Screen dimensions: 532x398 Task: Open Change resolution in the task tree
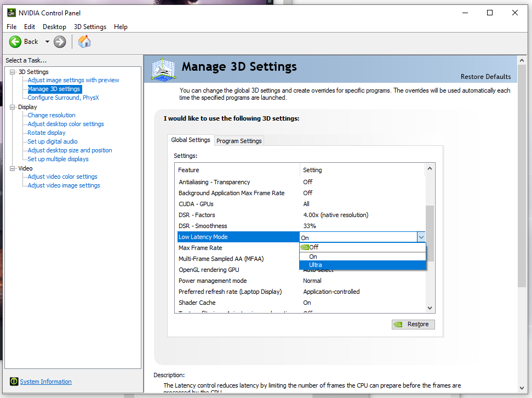(52, 115)
